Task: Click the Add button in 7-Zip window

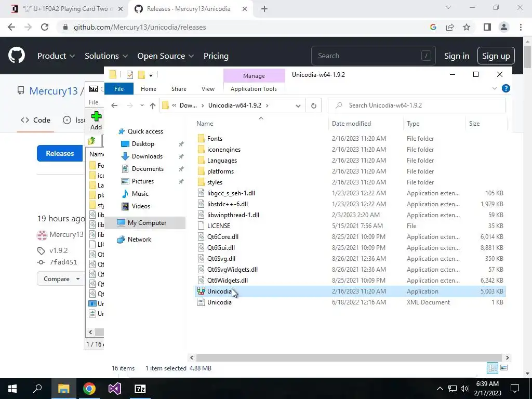Action: (x=96, y=121)
